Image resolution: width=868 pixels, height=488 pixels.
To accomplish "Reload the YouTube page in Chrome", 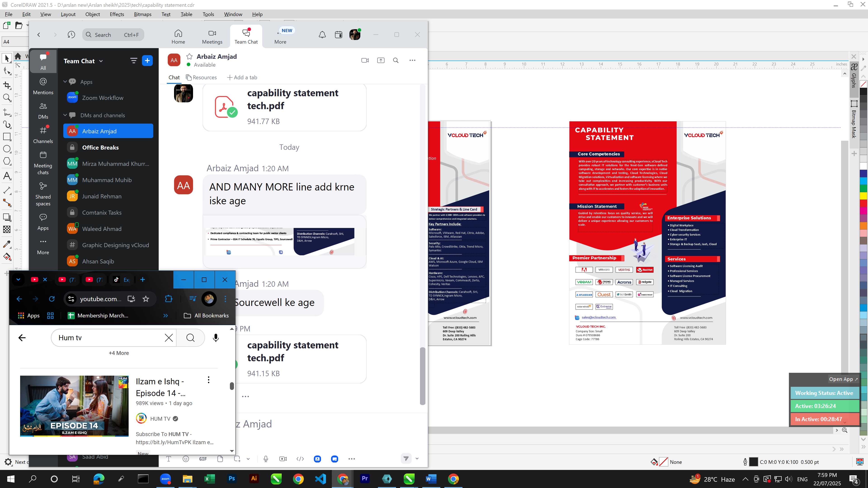I will pyautogui.click(x=52, y=299).
